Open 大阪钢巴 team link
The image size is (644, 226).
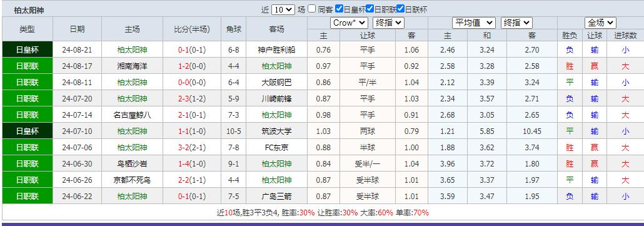coord(276,83)
